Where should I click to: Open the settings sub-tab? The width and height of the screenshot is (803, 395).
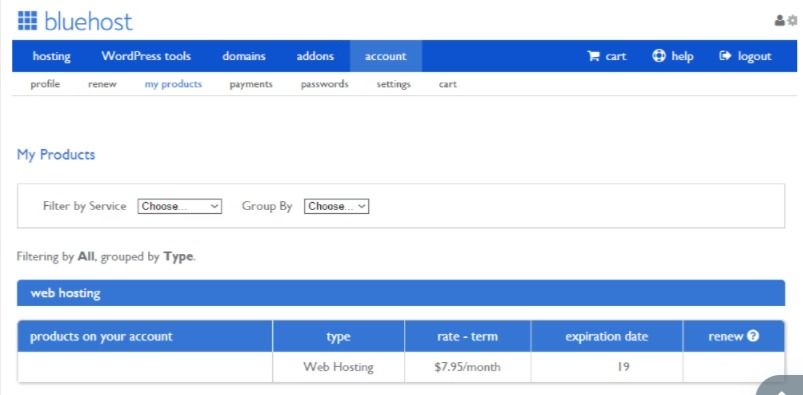[x=393, y=84]
